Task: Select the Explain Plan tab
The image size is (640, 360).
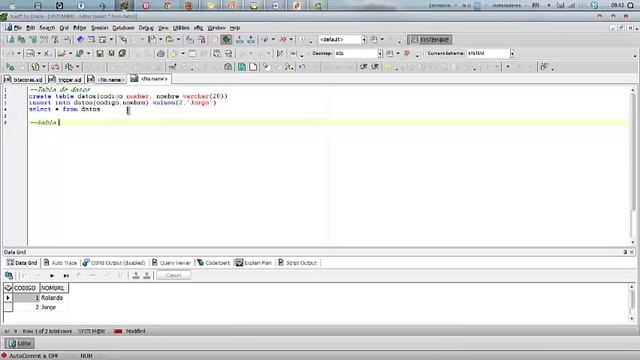Action: click(x=253, y=263)
